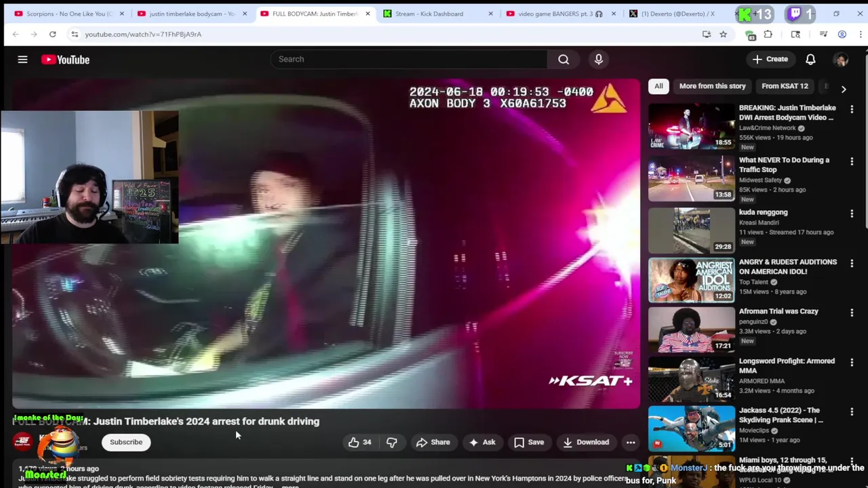The height and width of the screenshot is (488, 868).
Task: Close the Kick Dashboard browser tab
Action: pos(490,14)
